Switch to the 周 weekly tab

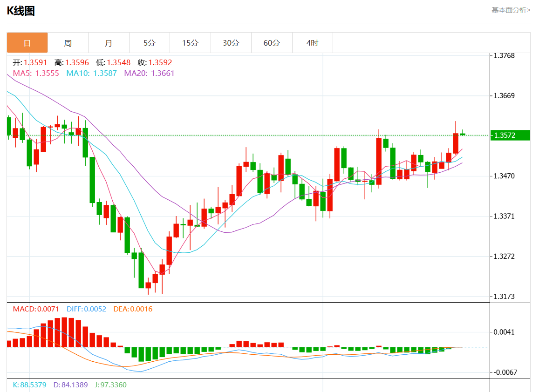click(x=68, y=43)
